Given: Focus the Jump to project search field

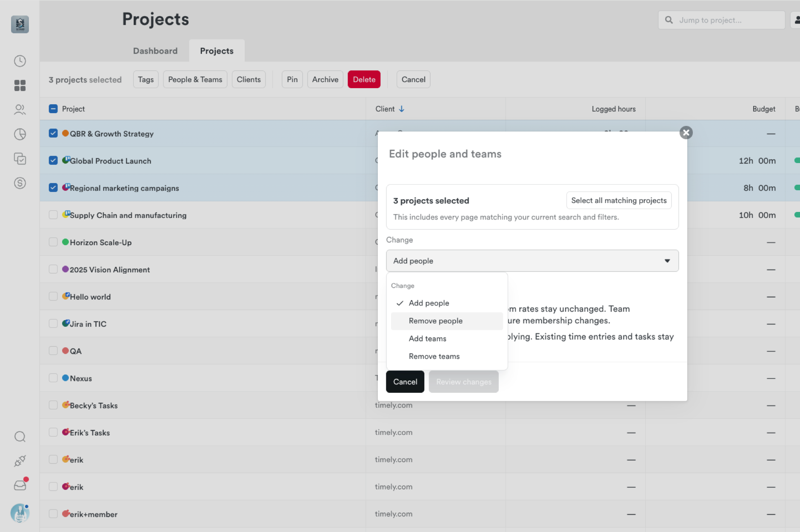Looking at the screenshot, I should tap(722, 20).
